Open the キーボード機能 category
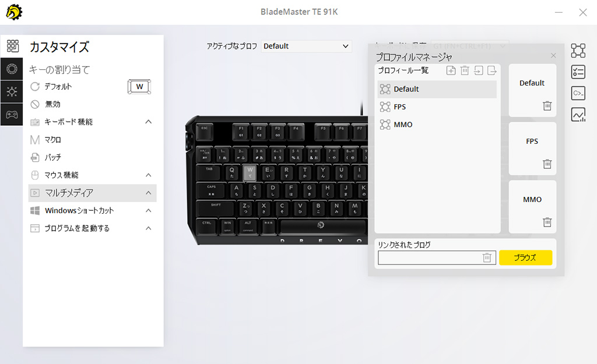This screenshot has width=597, height=364. pyautogui.click(x=93, y=122)
